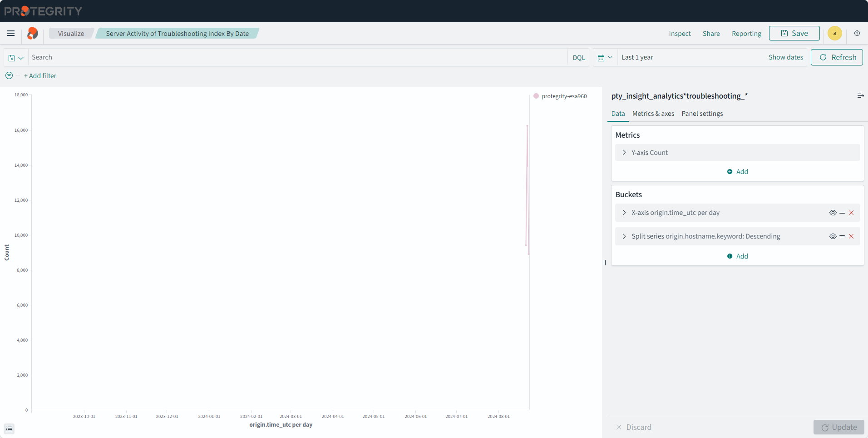Open the hamburger navigation menu
868x438 pixels.
click(x=11, y=33)
